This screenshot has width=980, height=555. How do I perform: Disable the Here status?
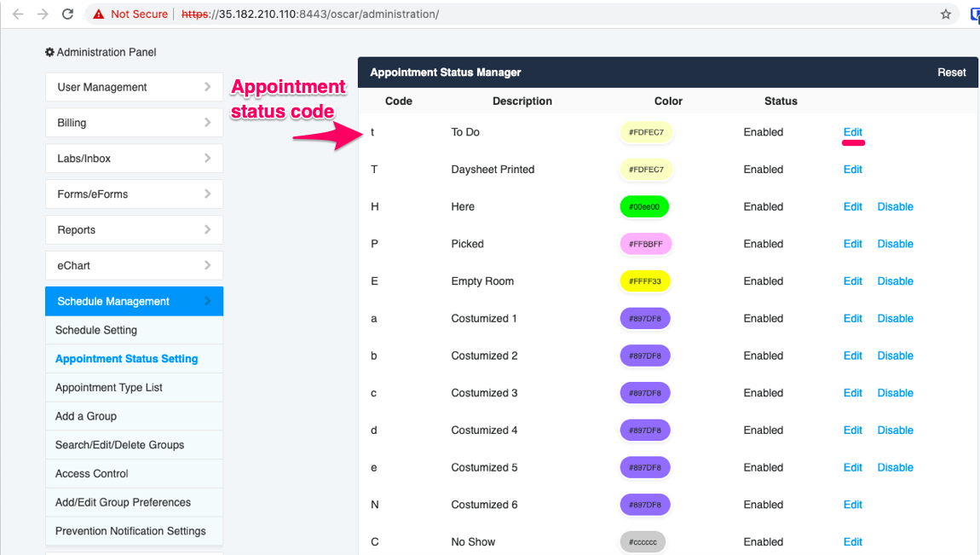[x=895, y=207]
